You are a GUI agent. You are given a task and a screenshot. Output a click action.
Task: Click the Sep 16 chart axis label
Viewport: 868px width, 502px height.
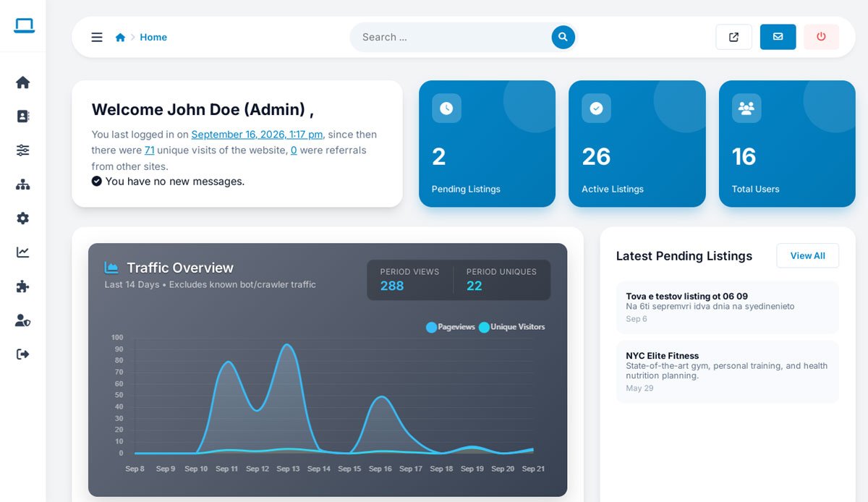pyautogui.click(x=380, y=469)
